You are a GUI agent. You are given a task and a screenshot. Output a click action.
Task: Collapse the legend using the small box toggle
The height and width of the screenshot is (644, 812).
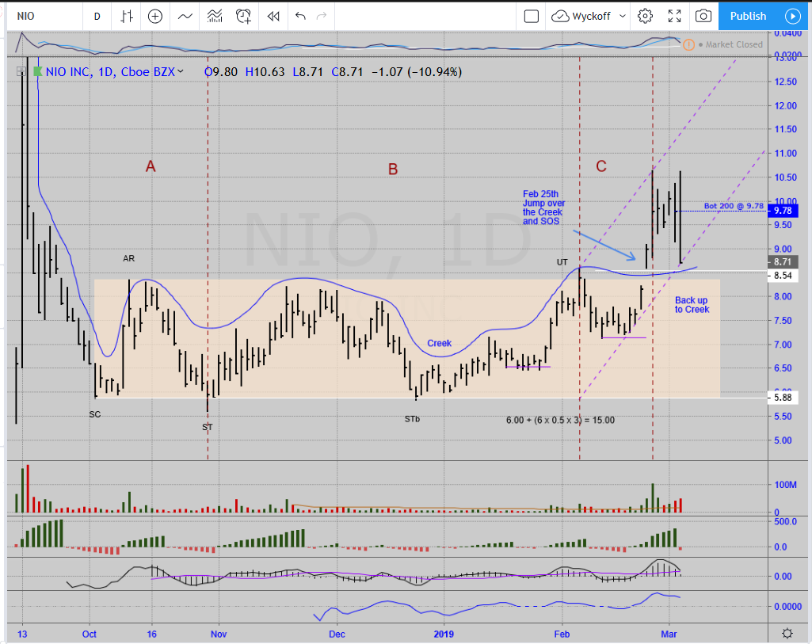19,71
